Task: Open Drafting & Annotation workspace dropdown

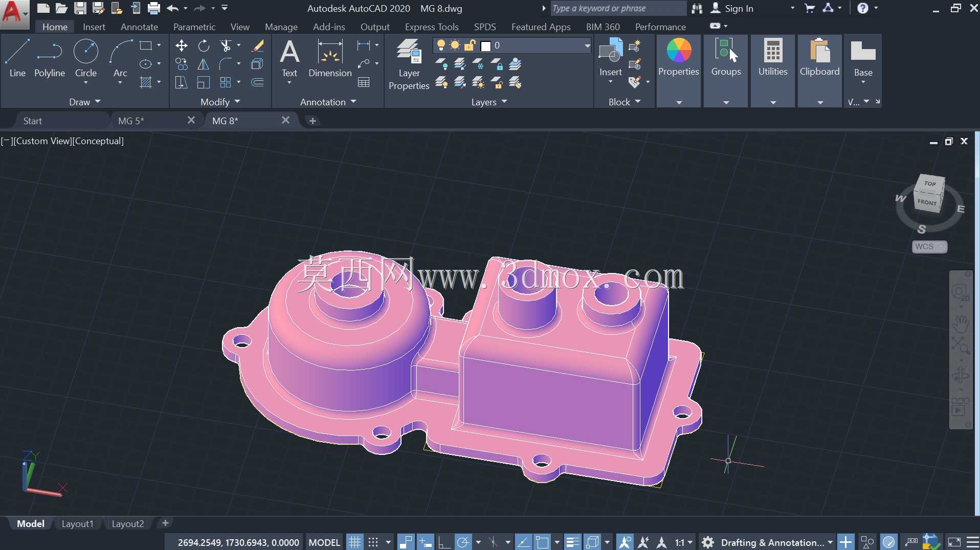Action: 777,542
